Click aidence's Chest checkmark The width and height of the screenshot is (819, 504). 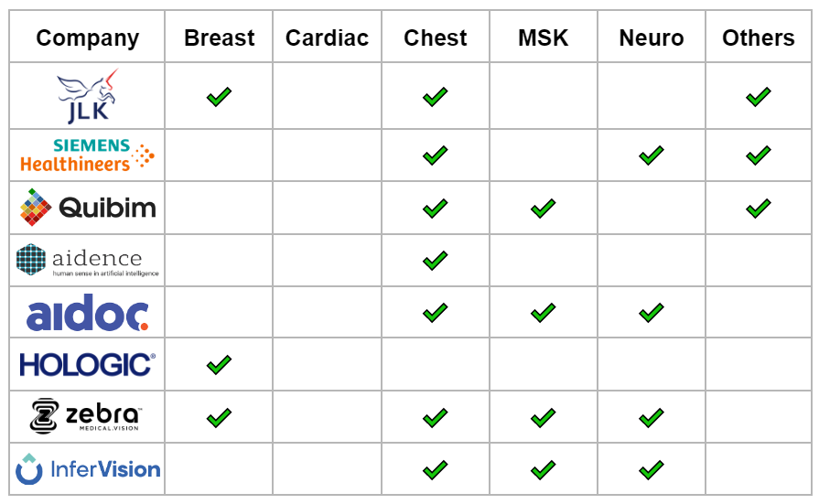click(435, 261)
